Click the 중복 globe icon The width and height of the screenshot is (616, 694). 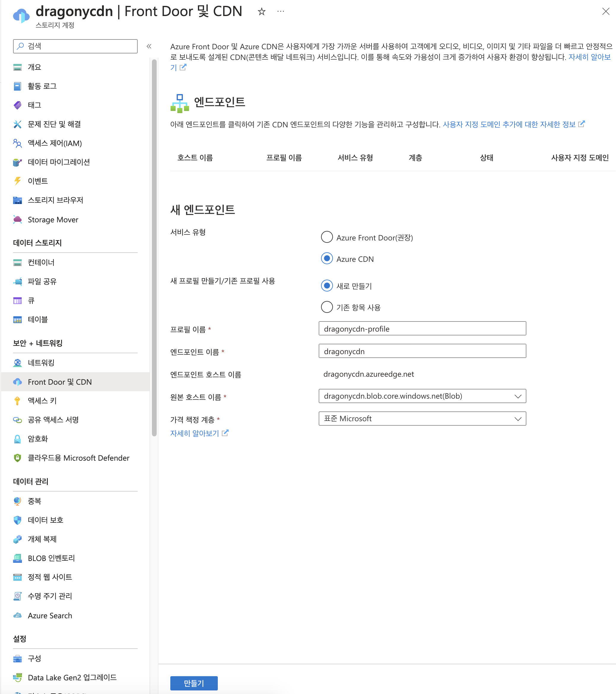click(x=17, y=501)
